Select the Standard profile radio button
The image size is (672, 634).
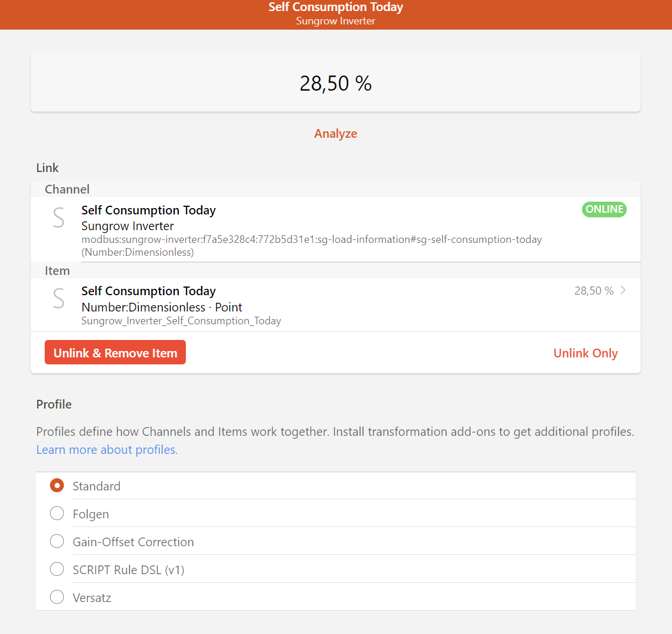tap(57, 486)
